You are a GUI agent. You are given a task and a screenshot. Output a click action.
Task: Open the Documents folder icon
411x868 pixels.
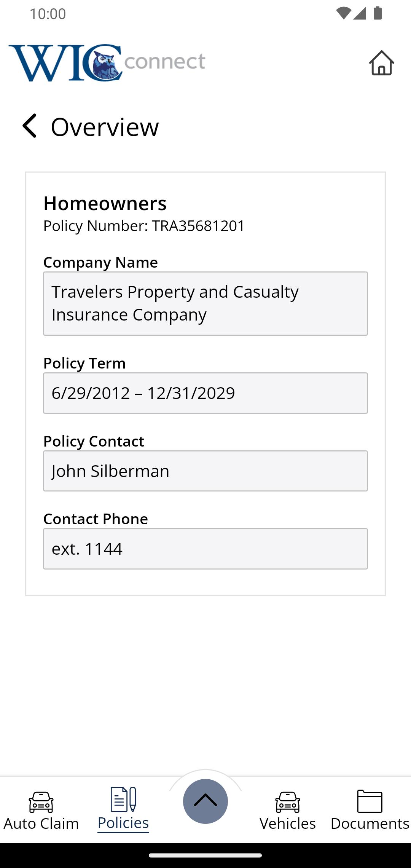coord(370,801)
